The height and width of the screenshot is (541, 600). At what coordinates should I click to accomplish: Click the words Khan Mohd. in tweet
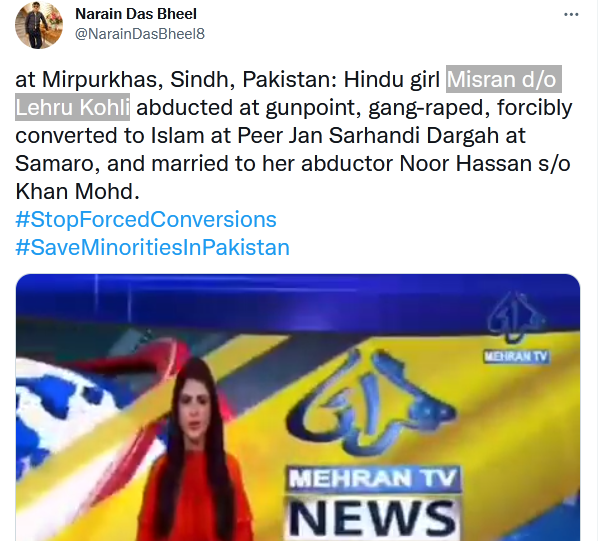tap(77, 191)
